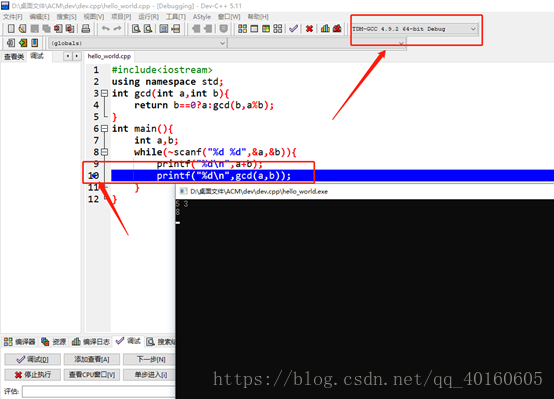Image resolution: width=554 pixels, height=399 pixels.
Task: Open profile analysis bar-chart icon
Action: point(325,29)
